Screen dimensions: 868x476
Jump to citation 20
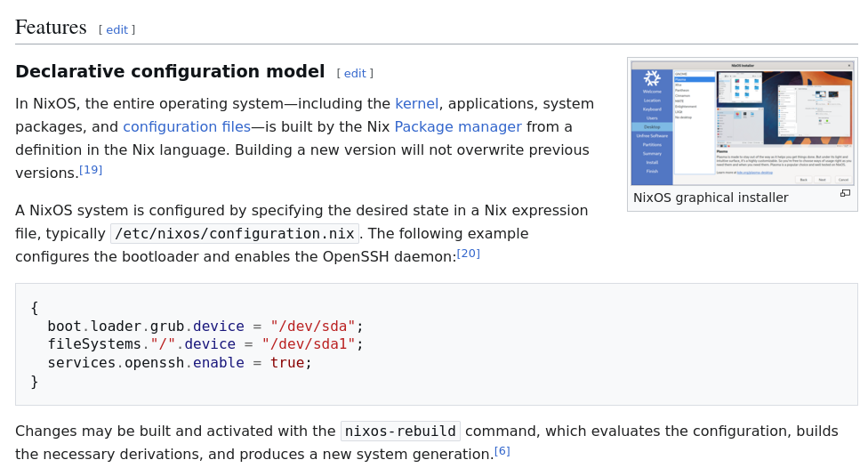pyautogui.click(x=469, y=254)
